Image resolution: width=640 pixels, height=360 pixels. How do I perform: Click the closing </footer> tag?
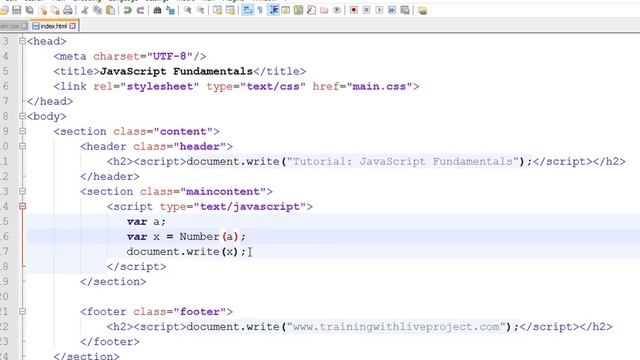pos(110,342)
